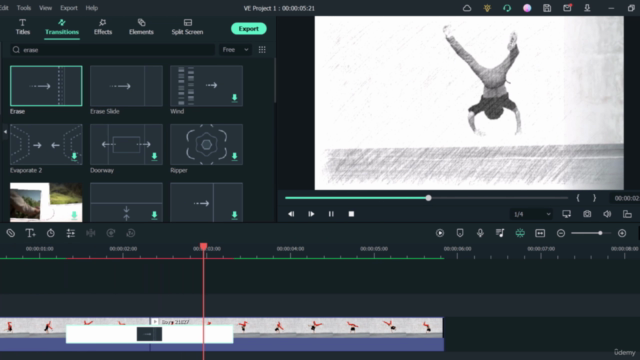Click the transitions search field containing erase
This screenshot has width=640, height=360.
pyautogui.click(x=112, y=50)
